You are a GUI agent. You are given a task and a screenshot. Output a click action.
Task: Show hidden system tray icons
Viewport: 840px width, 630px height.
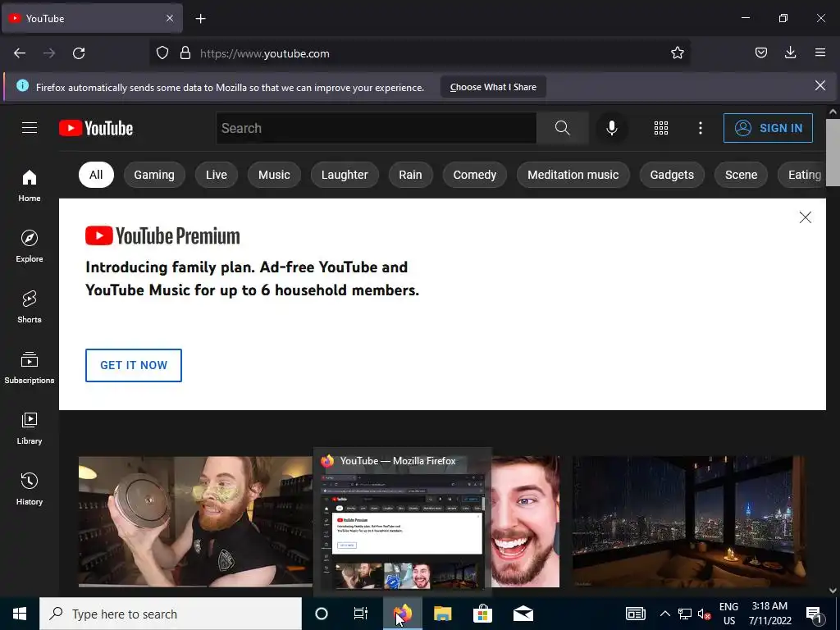coord(664,614)
